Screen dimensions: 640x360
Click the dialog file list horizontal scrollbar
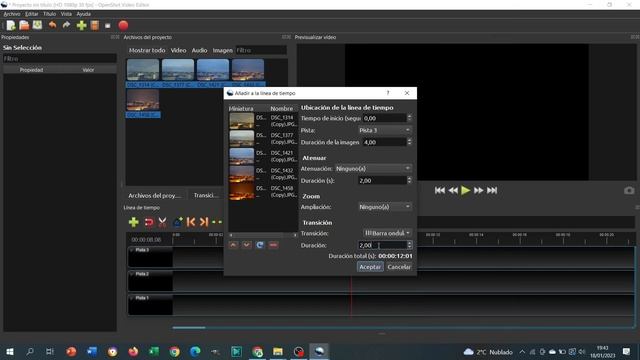[x=263, y=235]
